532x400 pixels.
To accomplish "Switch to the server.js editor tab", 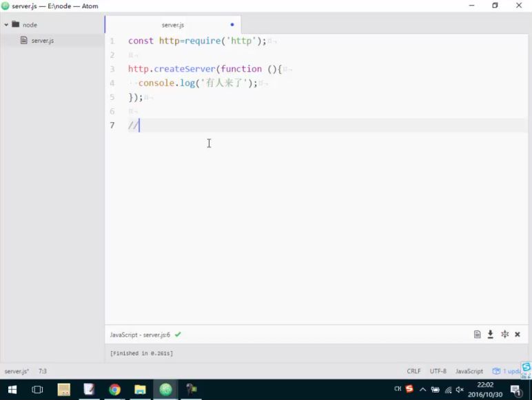I will click(173, 25).
